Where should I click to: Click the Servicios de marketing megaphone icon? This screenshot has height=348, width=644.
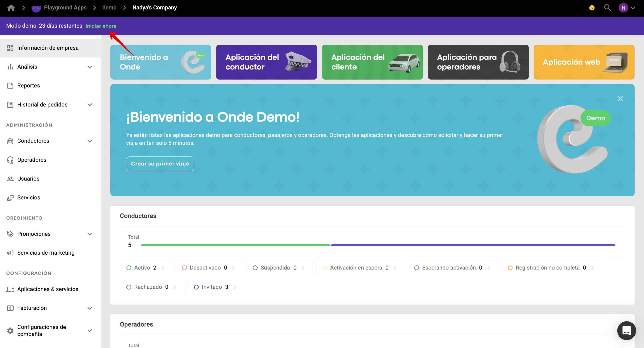coord(10,253)
